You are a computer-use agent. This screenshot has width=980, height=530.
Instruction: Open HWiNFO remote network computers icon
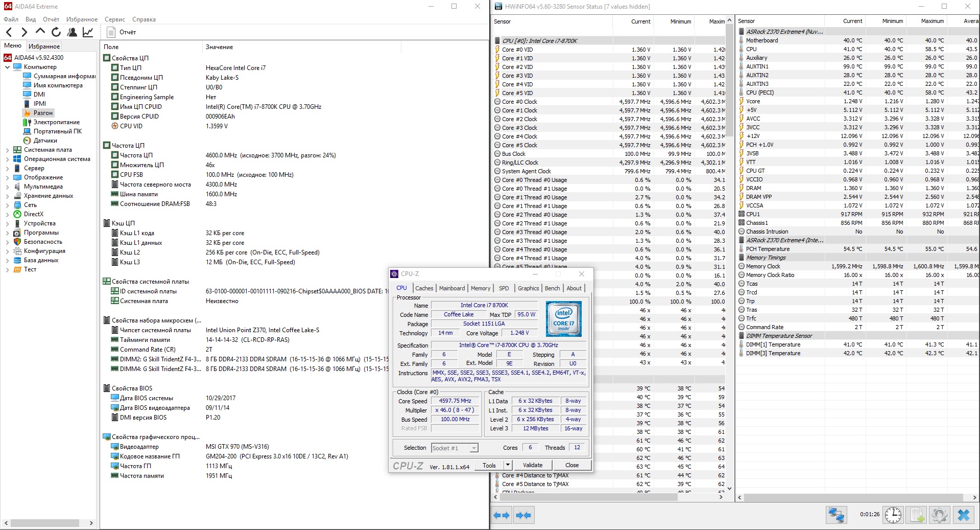(x=836, y=515)
